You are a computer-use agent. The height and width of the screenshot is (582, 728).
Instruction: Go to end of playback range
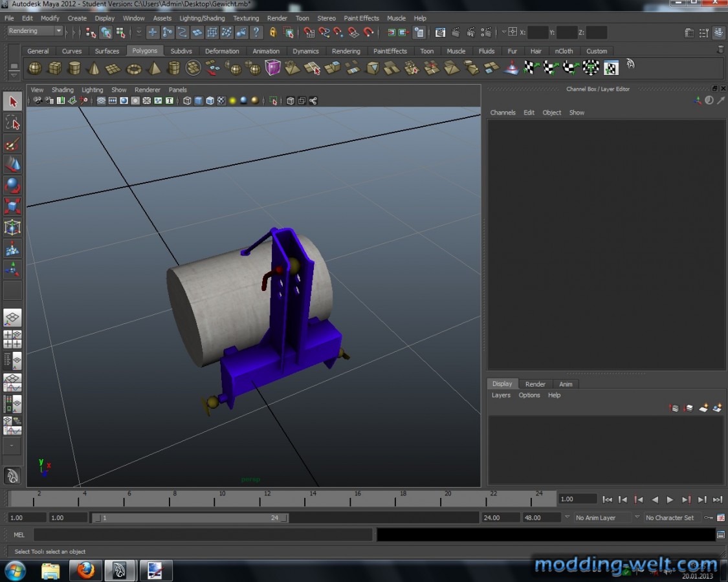717,499
